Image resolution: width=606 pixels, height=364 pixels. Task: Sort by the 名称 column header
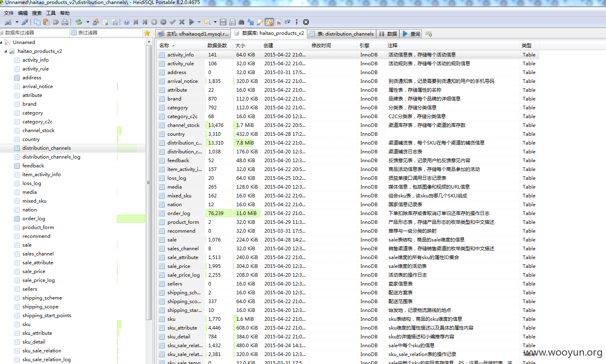181,45
